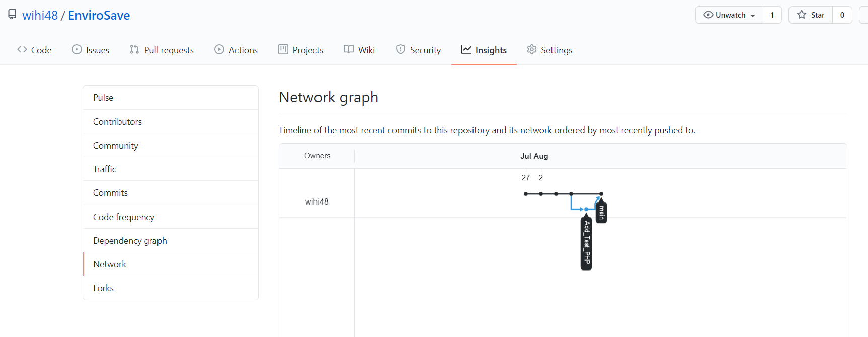Open the Settings gear icon
The height and width of the screenshot is (337, 868).
coord(532,49)
